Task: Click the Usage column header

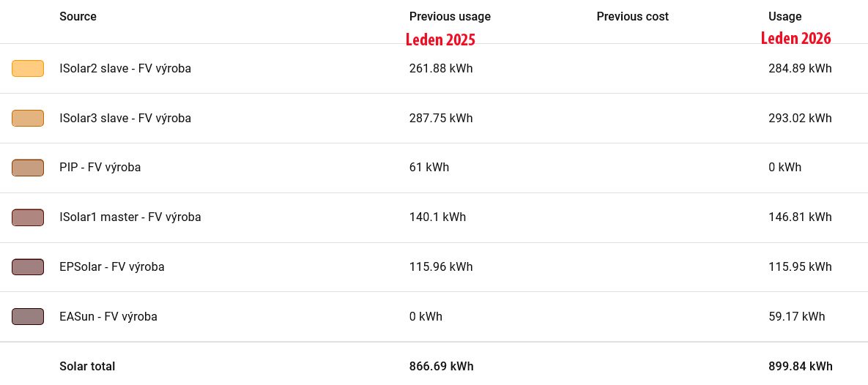Action: pos(784,16)
